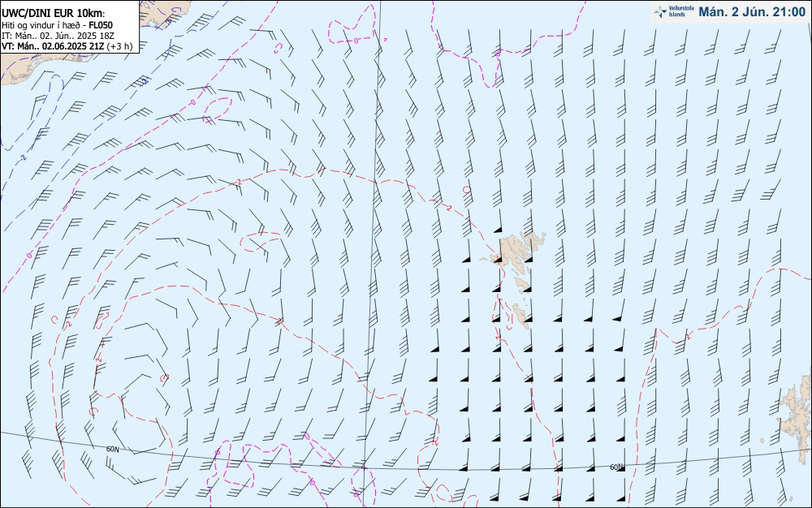Click the 'VT: Mán.. 02.06.2025 21Z (+3 h)' line

point(67,46)
